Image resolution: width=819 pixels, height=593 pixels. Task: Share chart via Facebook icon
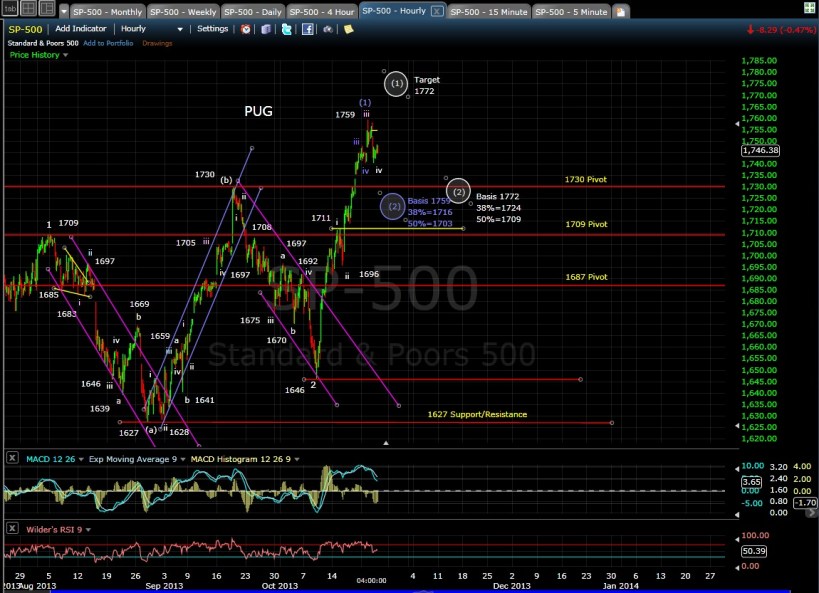tap(308, 29)
